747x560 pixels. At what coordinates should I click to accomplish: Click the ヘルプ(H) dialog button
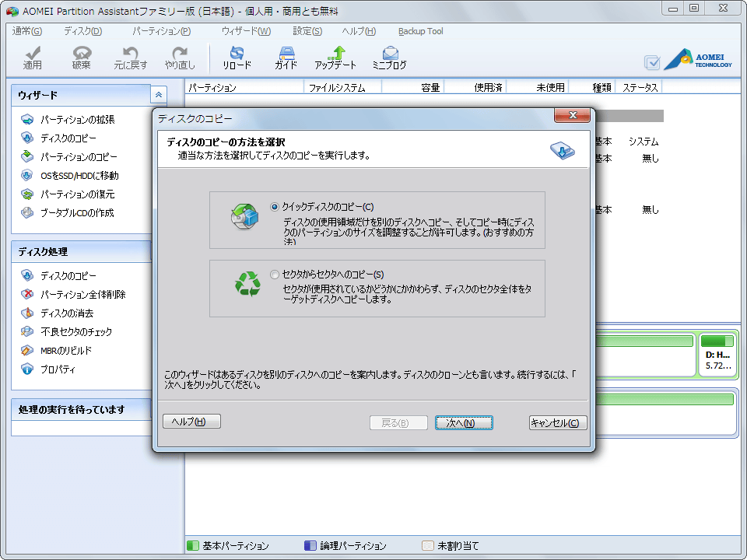coord(191,422)
